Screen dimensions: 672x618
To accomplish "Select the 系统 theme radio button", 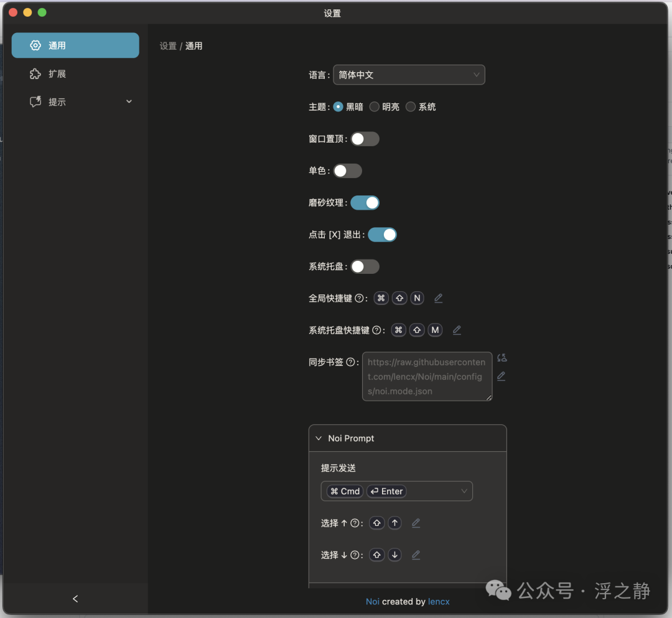I will coord(411,106).
